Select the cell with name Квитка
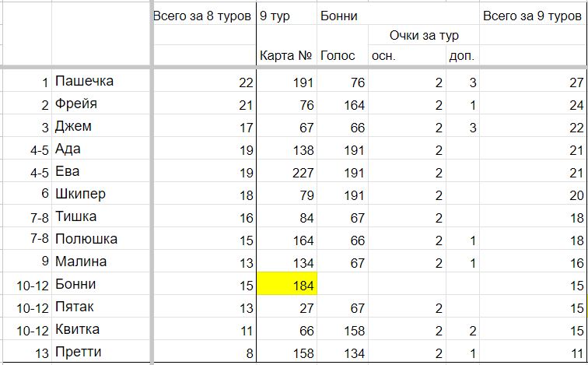588x365 pixels. point(102,329)
